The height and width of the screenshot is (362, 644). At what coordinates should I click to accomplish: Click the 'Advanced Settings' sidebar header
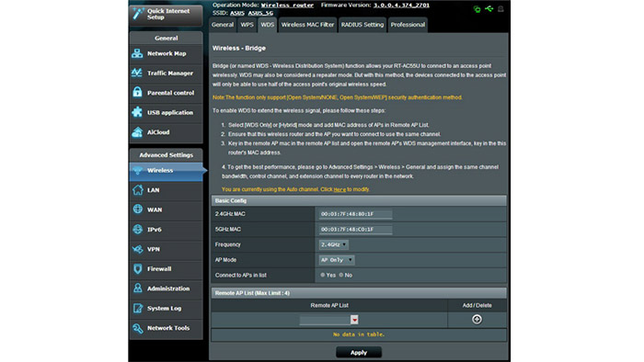[166, 155]
